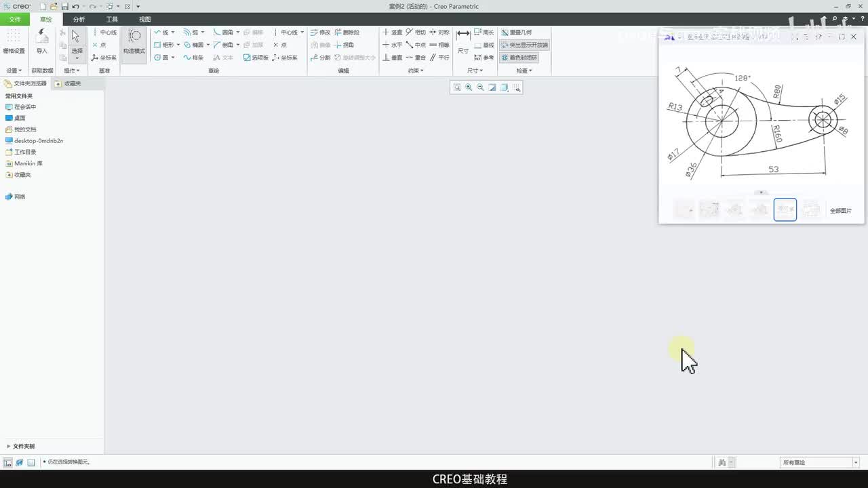Image resolution: width=868 pixels, height=488 pixels.
Task: Click 坐标系 in the 基准 group
Action: [x=104, y=58]
